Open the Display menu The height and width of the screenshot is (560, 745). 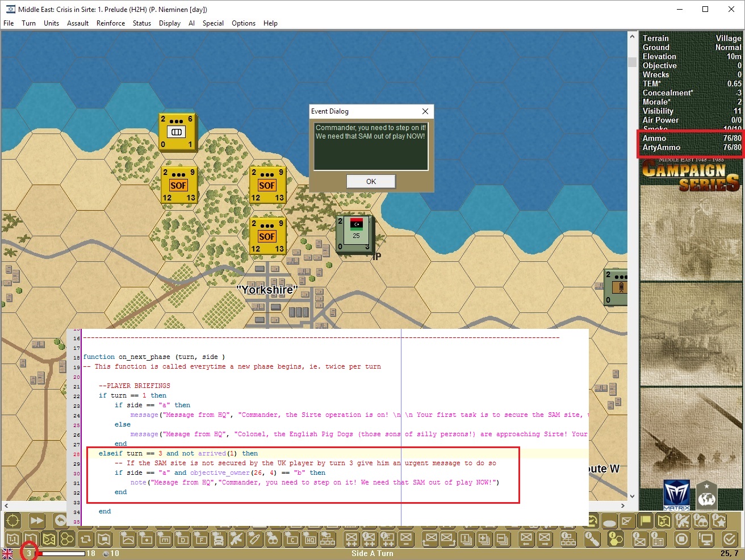click(170, 23)
